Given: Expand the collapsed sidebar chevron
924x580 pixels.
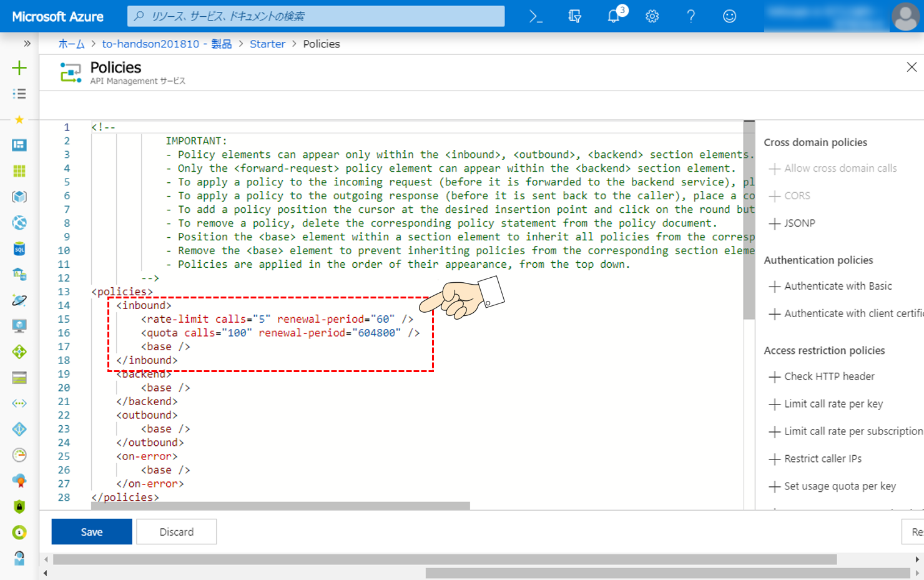Looking at the screenshot, I should click(26, 44).
